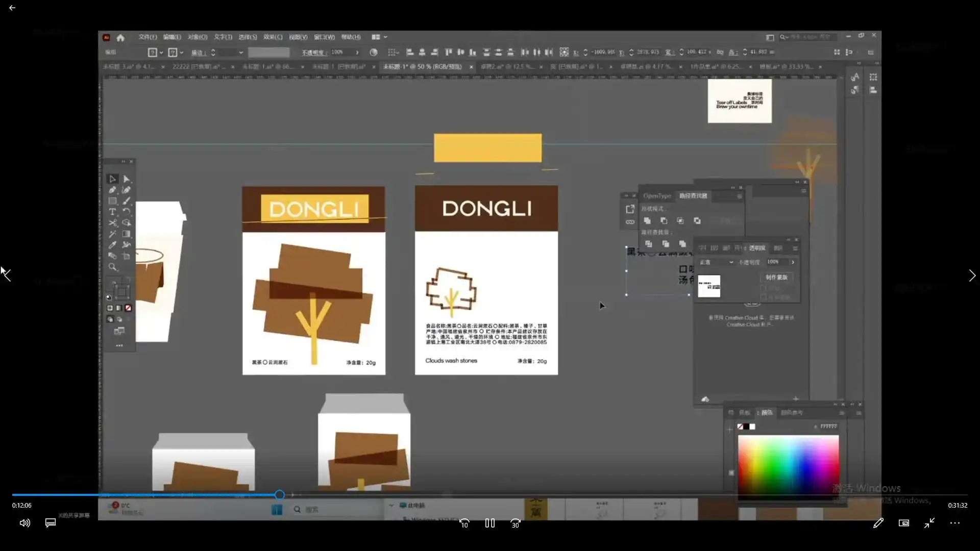Activate the Zoom magnifier tool

click(112, 267)
